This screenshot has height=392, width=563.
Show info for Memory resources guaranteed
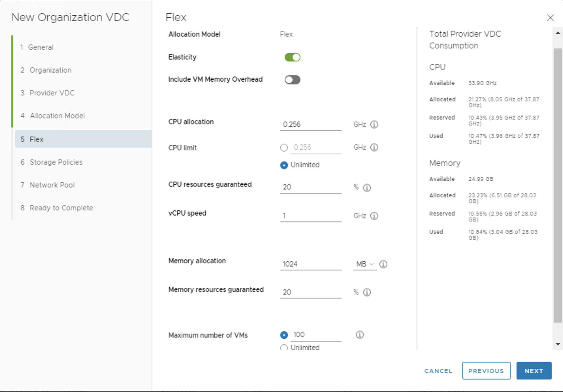click(x=367, y=292)
